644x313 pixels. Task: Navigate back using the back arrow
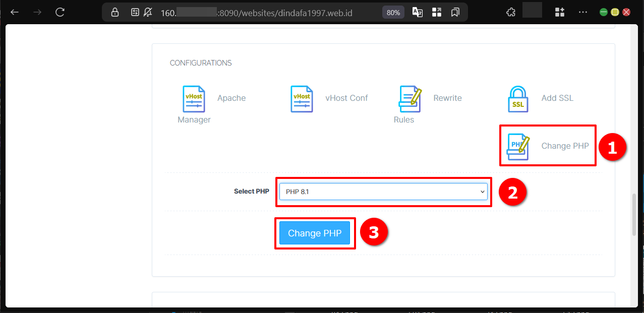(14, 12)
